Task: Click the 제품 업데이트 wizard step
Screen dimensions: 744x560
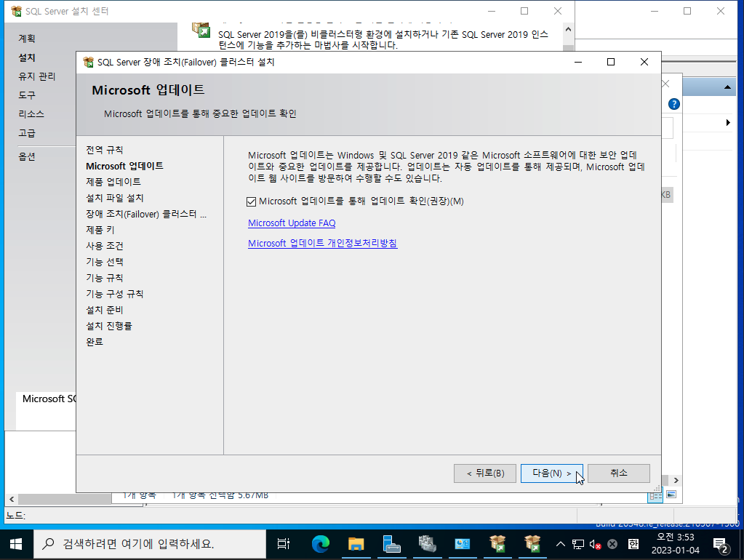Action: click(x=113, y=182)
